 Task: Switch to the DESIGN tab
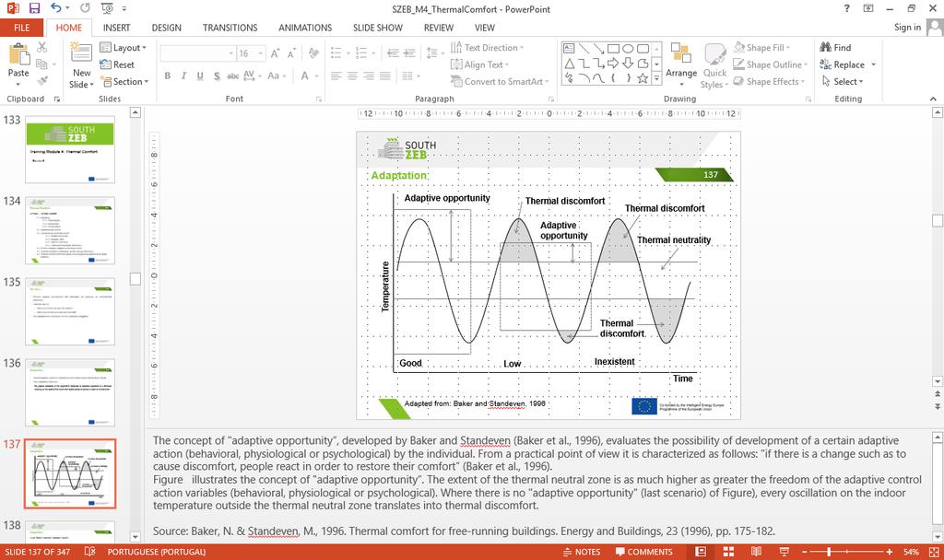[166, 28]
